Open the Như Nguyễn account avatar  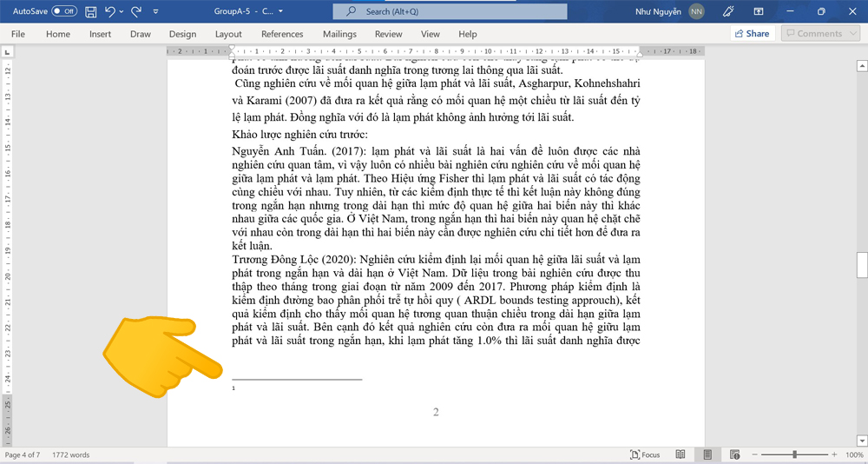coord(696,11)
